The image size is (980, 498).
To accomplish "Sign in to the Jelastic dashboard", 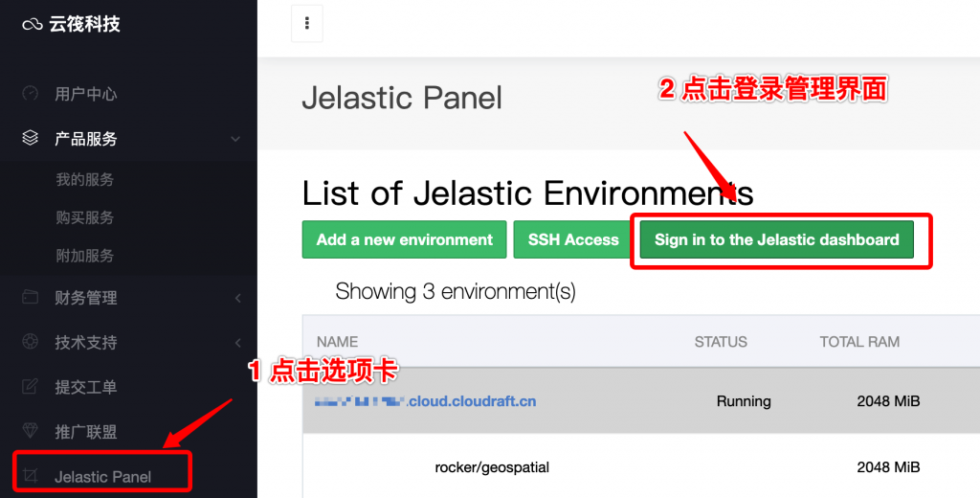I will point(777,239).
